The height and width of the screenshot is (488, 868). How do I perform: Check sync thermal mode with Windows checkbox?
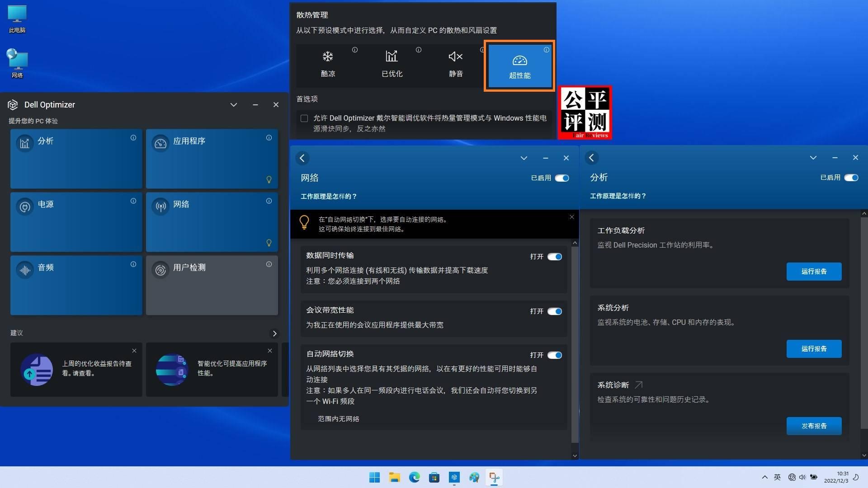[304, 118]
